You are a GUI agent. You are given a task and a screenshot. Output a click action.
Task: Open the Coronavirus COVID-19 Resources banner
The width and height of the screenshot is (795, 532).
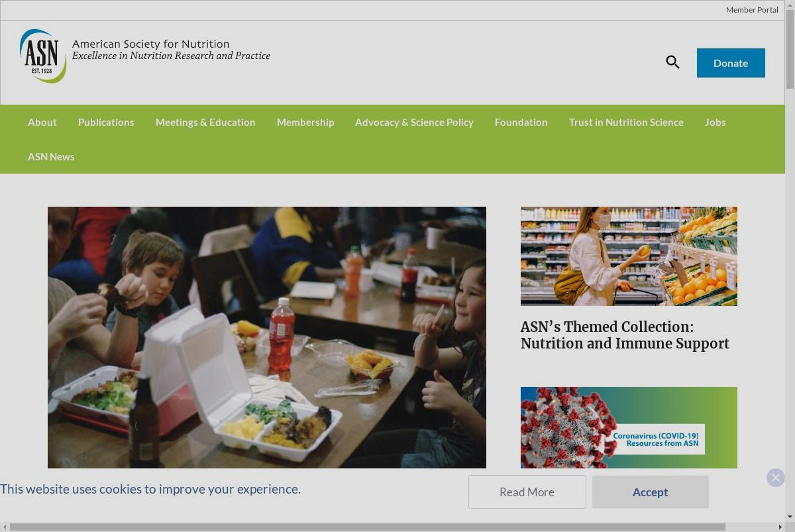pos(629,427)
